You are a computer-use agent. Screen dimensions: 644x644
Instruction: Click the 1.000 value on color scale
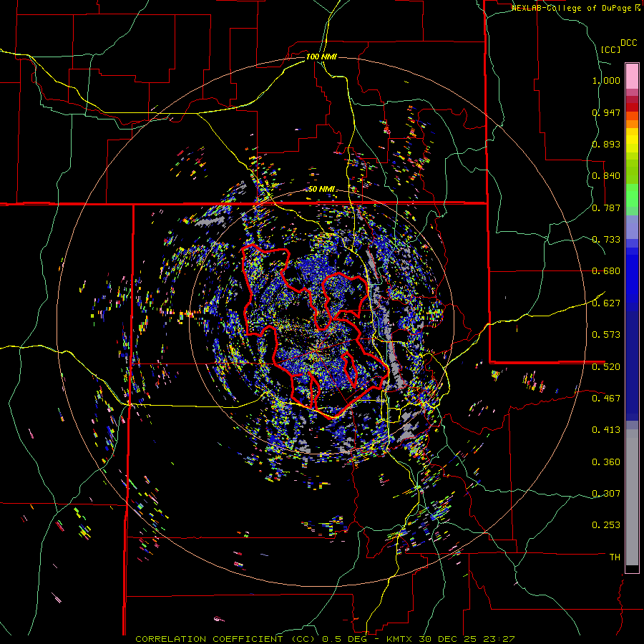[x=606, y=80]
